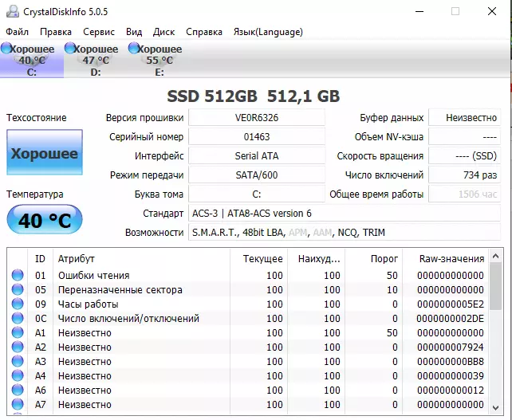Select the Ошибки чтения attribute row
Viewport: 512px width, 420px height.
tap(248, 275)
